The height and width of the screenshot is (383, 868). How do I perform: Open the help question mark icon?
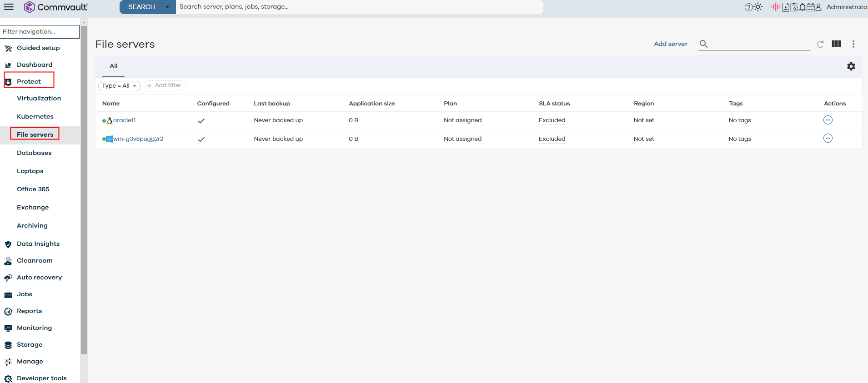(748, 7)
